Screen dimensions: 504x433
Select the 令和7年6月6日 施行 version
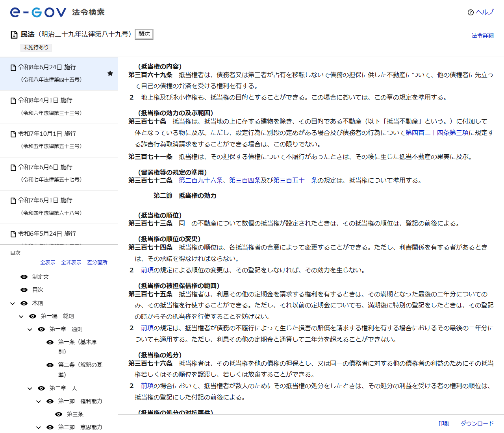click(x=59, y=174)
